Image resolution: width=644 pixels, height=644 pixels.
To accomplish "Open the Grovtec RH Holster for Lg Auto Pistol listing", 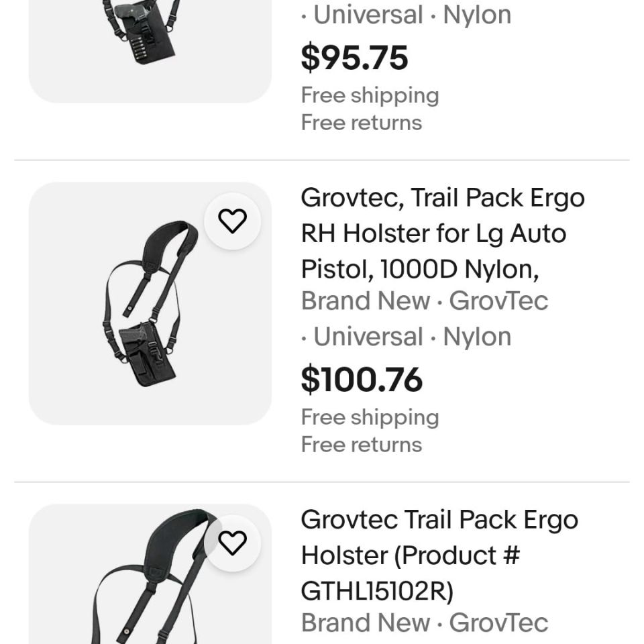I will [x=443, y=233].
